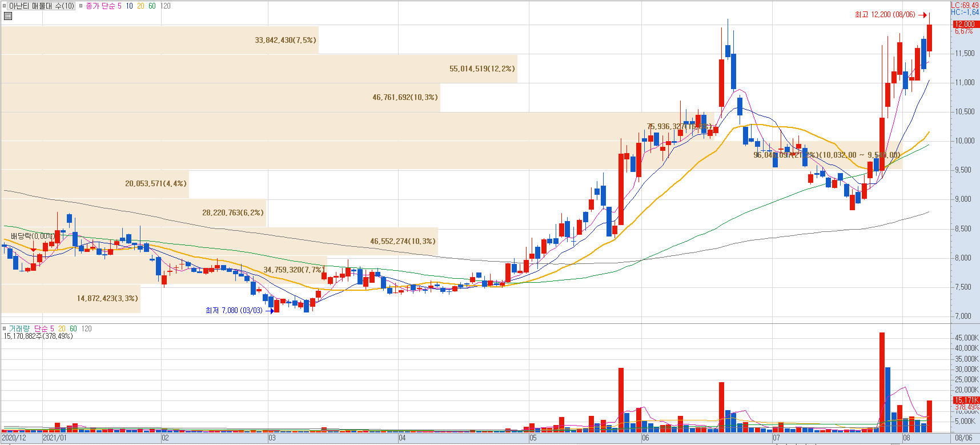Image resolution: width=980 pixels, height=445 pixels.
Task: Click the 08 month axis label
Action: 906,438
